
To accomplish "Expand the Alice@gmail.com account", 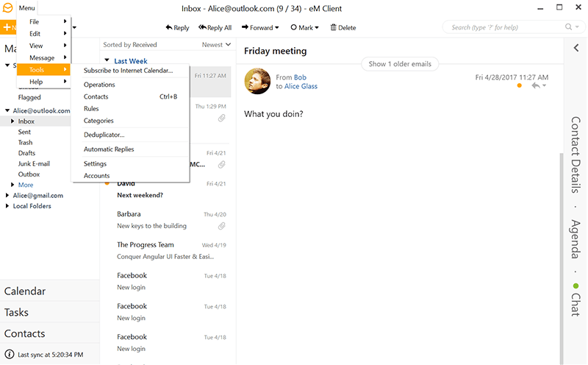I will point(7,195).
